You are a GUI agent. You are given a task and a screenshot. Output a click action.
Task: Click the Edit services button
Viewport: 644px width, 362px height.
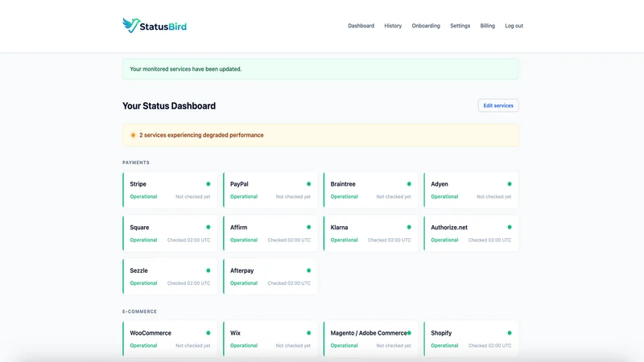tap(498, 105)
